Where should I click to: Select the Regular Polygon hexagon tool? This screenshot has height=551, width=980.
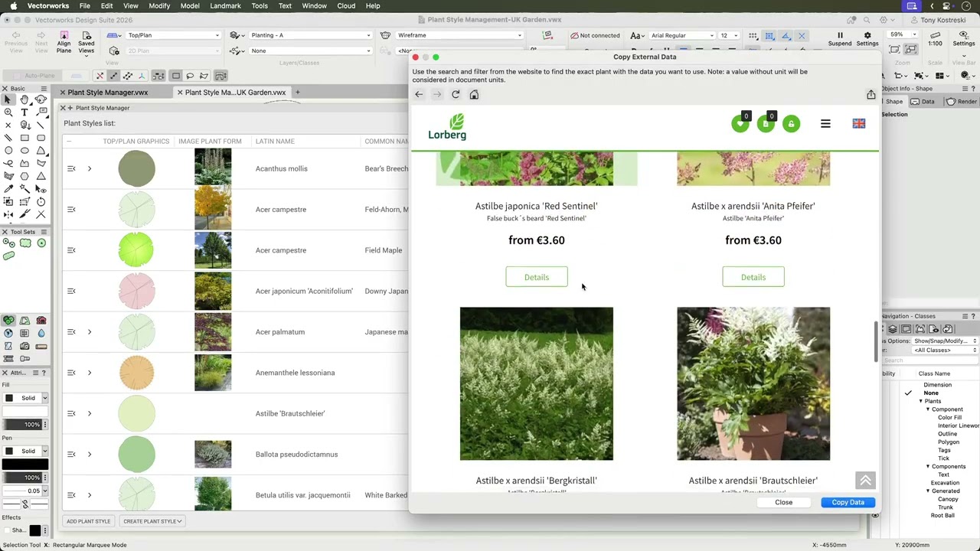24,176
